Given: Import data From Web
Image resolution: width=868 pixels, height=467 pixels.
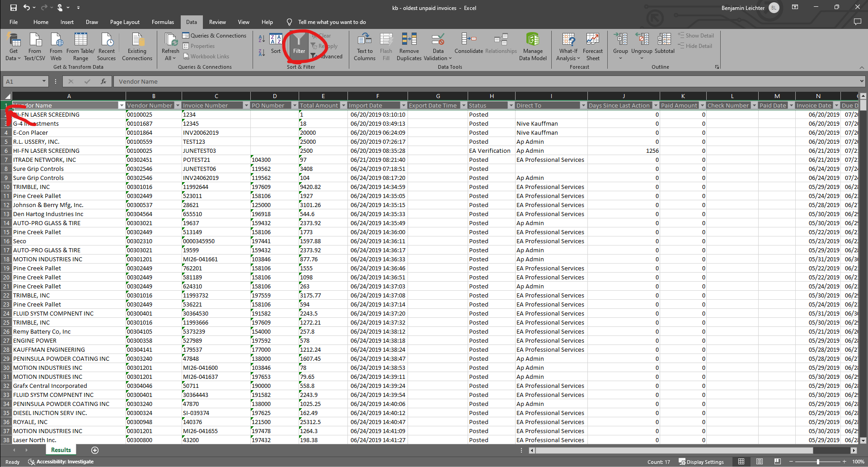Looking at the screenshot, I should pos(56,47).
